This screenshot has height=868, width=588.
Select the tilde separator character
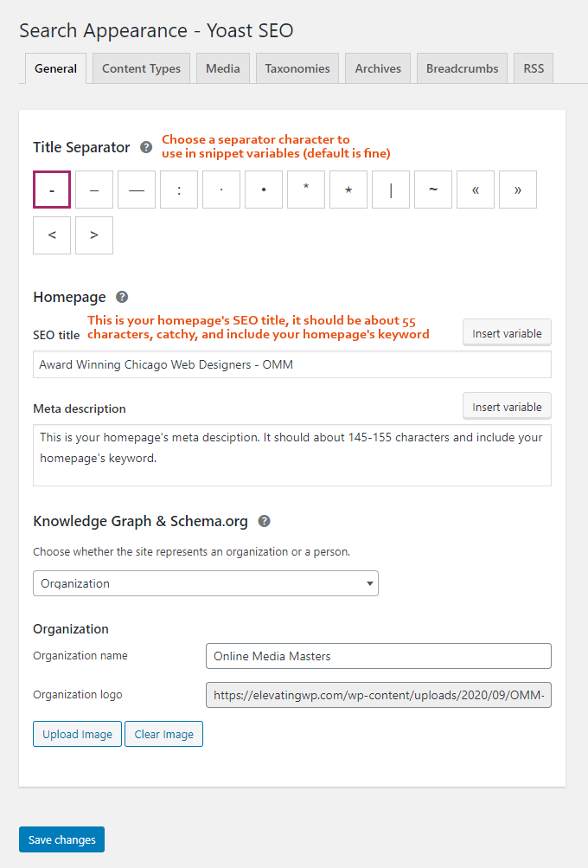(432, 190)
